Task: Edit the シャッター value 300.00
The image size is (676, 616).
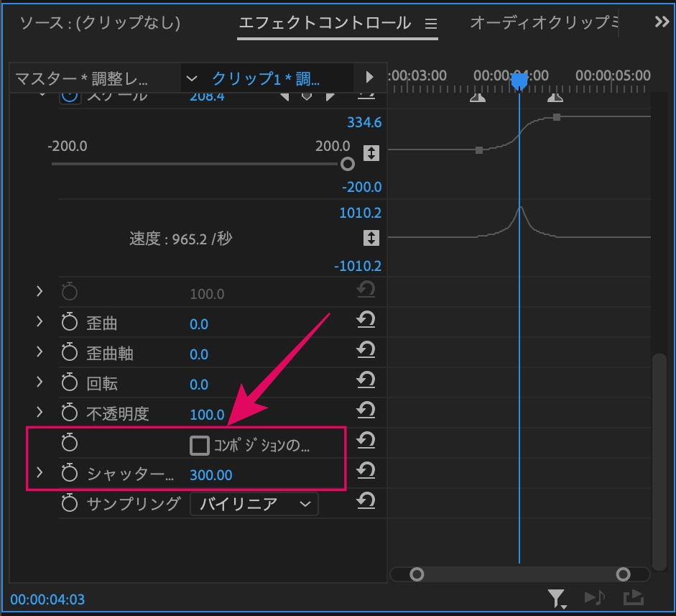Action: [x=210, y=475]
